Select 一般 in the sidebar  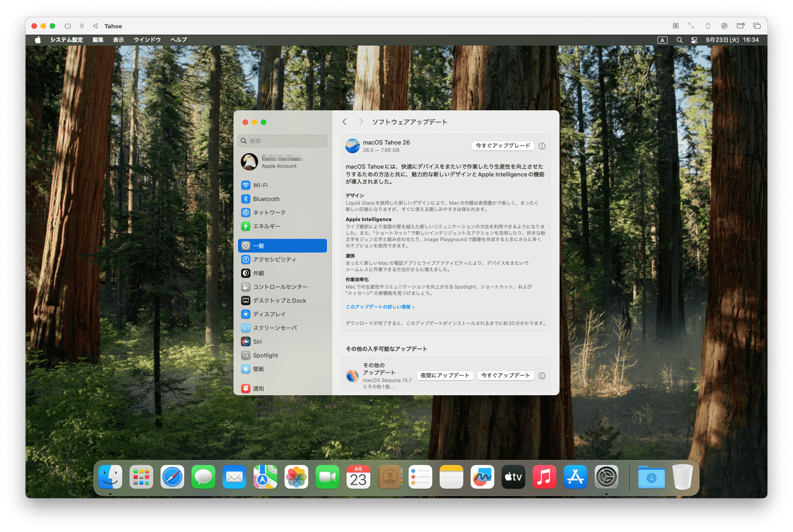[x=282, y=246]
